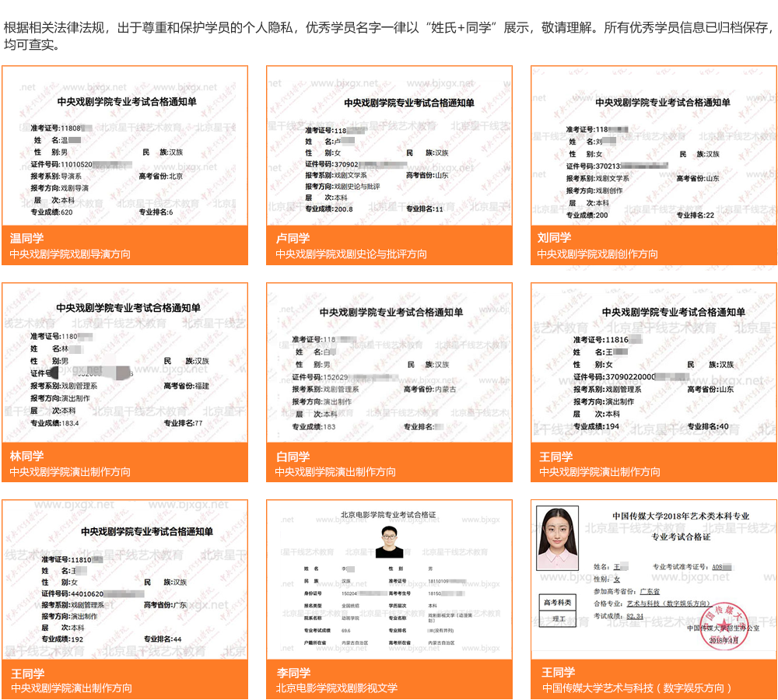View 白同学's certificate from 内蒙古
This screenshot has width=778, height=700.
coord(389,362)
